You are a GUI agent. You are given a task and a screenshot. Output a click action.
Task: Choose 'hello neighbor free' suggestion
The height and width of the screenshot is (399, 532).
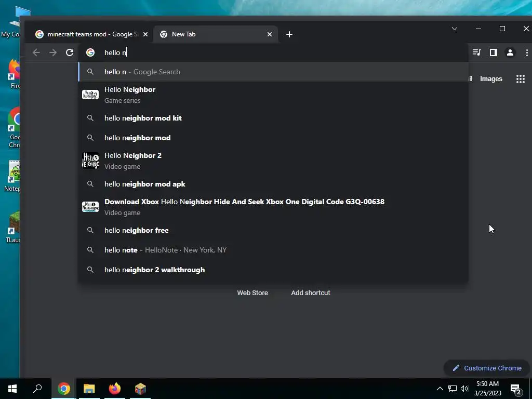click(x=273, y=230)
